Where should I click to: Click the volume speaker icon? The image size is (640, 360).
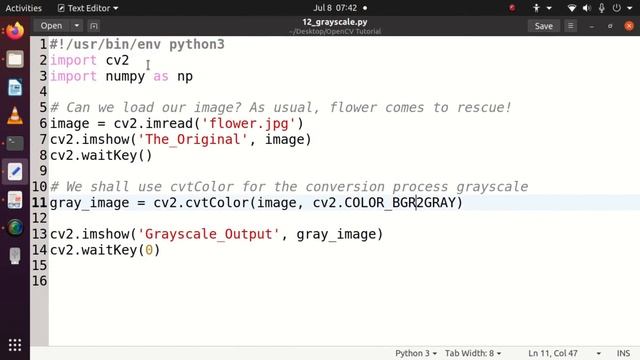click(x=587, y=8)
